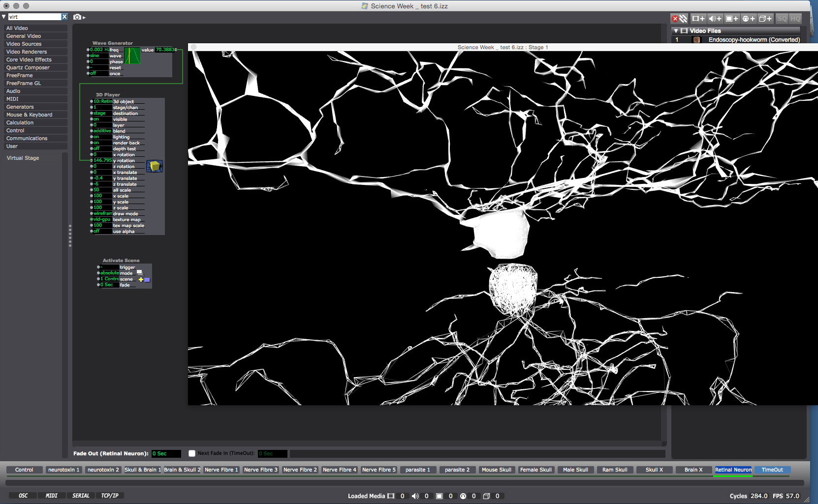The width and height of the screenshot is (818, 504).
Task: Click the Loaded Media speaker icon in status bar
Action: tap(415, 496)
